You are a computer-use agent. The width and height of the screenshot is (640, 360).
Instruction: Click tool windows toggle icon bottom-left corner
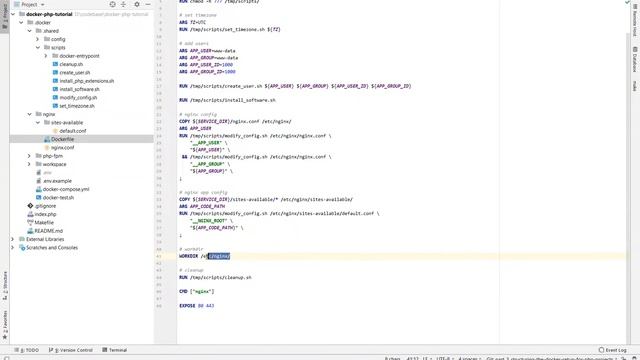pos(6,358)
